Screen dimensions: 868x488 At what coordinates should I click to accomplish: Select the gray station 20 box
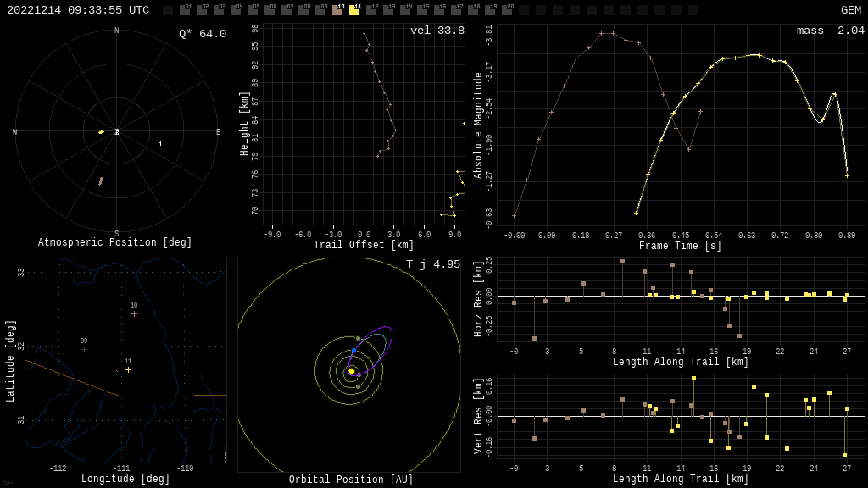point(507,11)
